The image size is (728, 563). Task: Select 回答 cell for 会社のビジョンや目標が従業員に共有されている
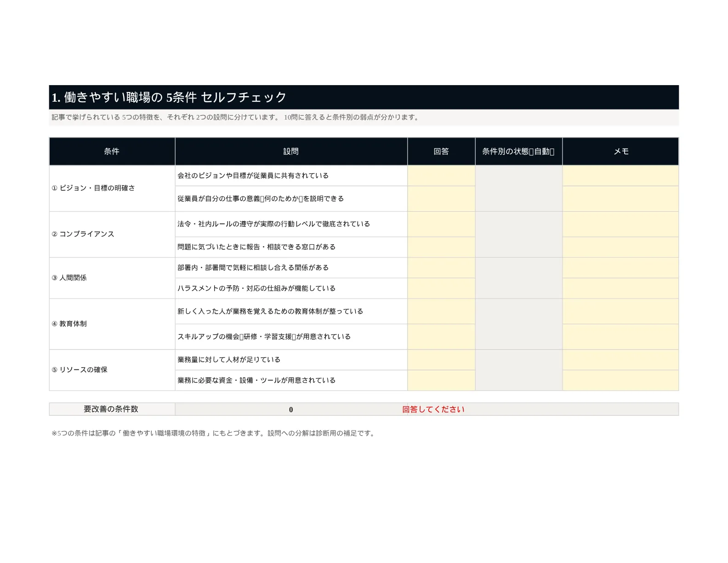[x=441, y=176]
